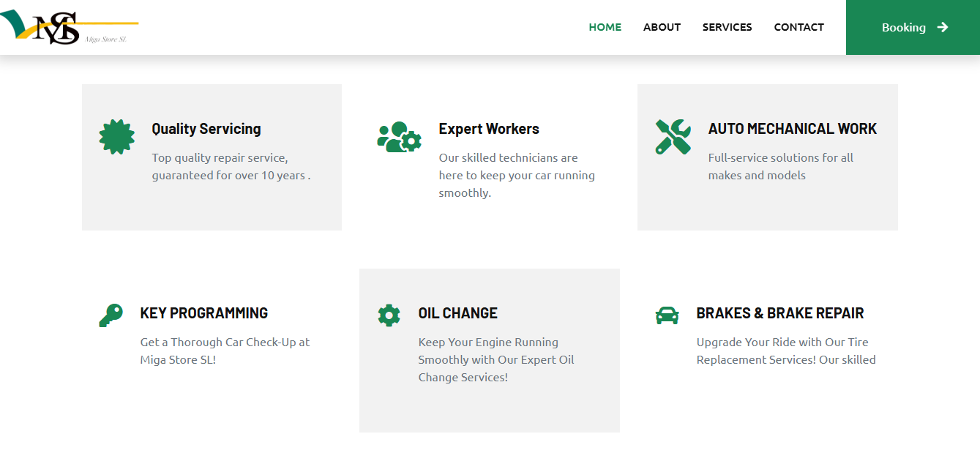Viewport: 980px width, 464px height.
Task: Click the Oil Change gear icon
Action: click(389, 315)
